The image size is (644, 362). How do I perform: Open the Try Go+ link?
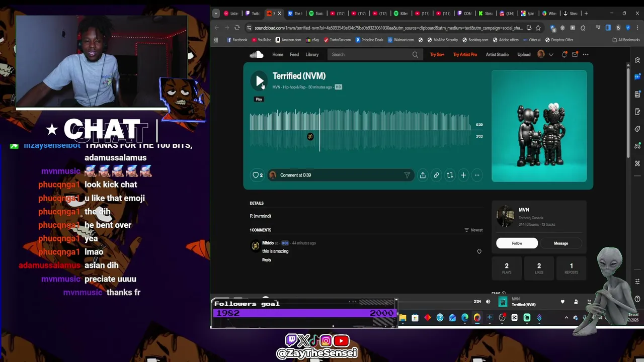tap(437, 54)
